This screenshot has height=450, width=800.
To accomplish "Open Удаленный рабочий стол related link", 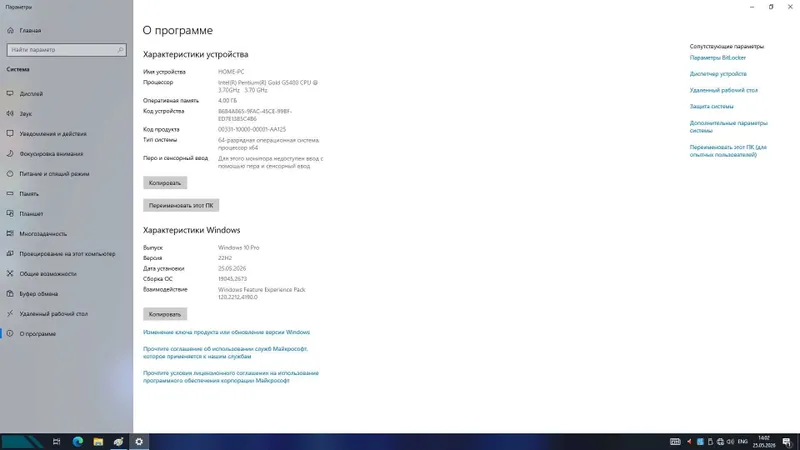I will (723, 90).
